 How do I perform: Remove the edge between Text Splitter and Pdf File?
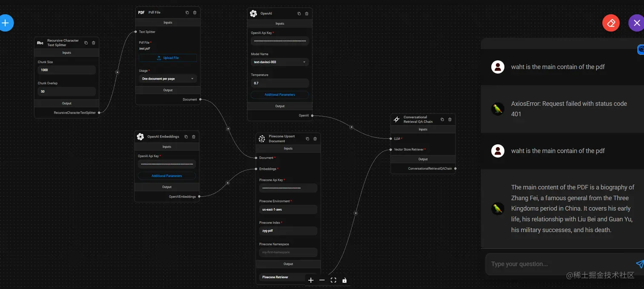click(118, 72)
